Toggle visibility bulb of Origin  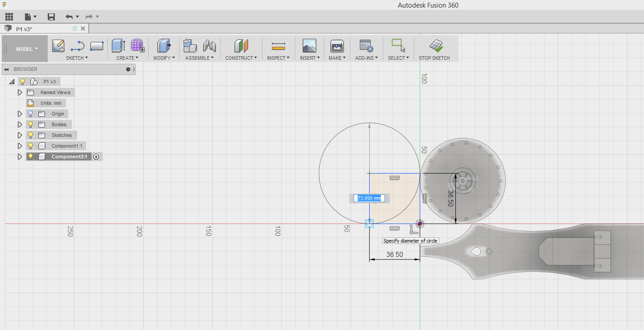click(x=30, y=114)
